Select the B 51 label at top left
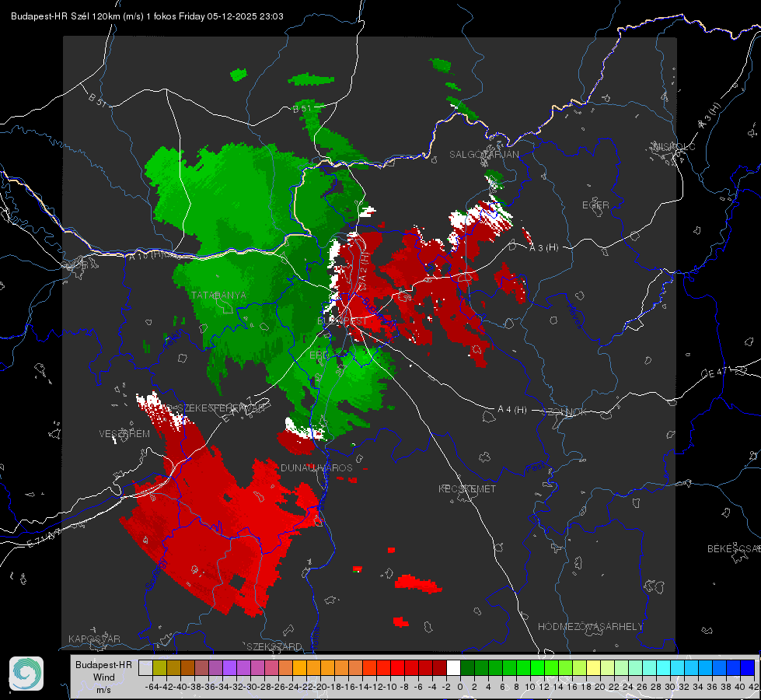Screen dimensions: 761x700 pyautogui.click(x=97, y=99)
